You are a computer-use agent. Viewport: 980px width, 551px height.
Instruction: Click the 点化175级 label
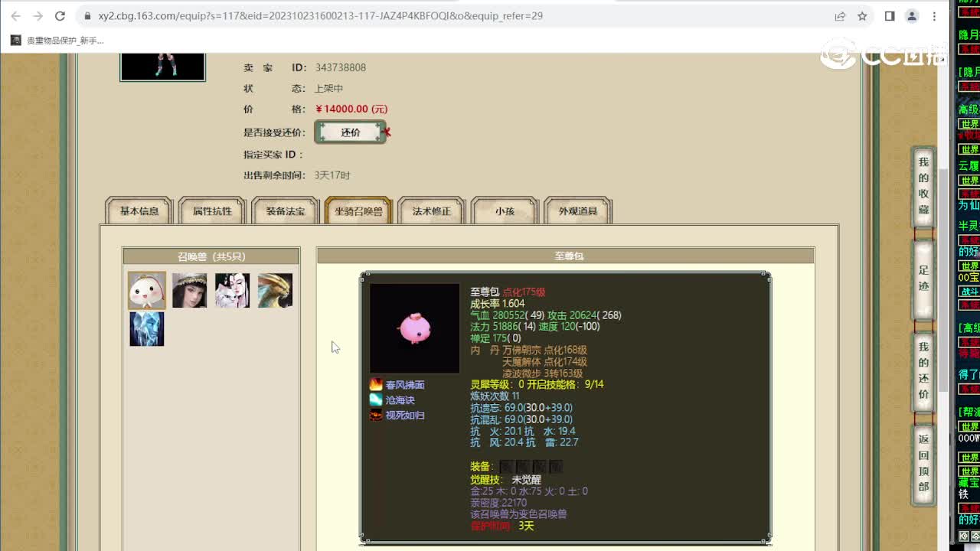(x=524, y=292)
